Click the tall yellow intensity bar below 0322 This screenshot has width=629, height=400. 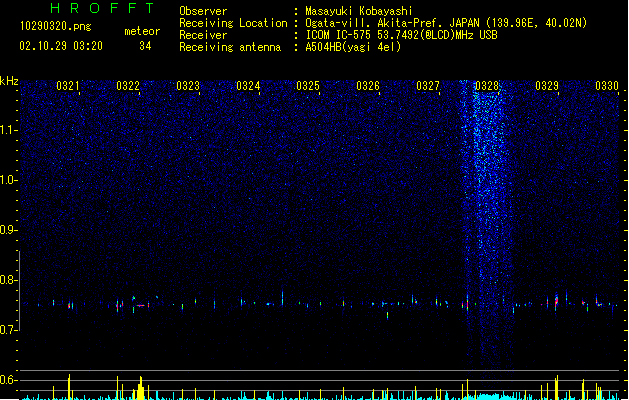pyautogui.click(x=140, y=388)
